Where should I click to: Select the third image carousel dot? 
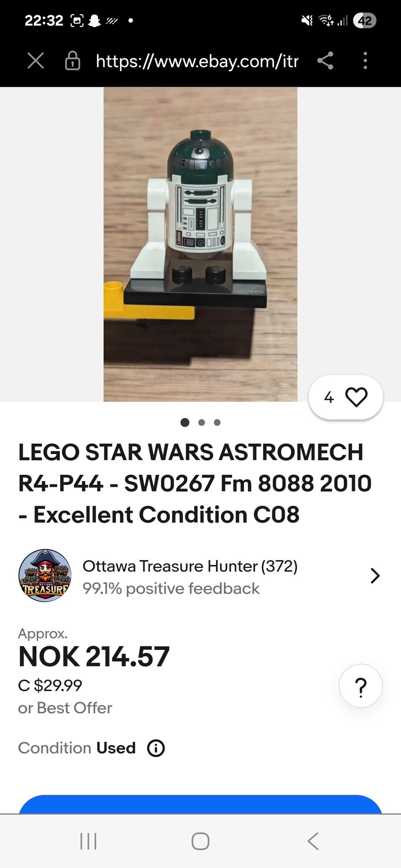217,422
